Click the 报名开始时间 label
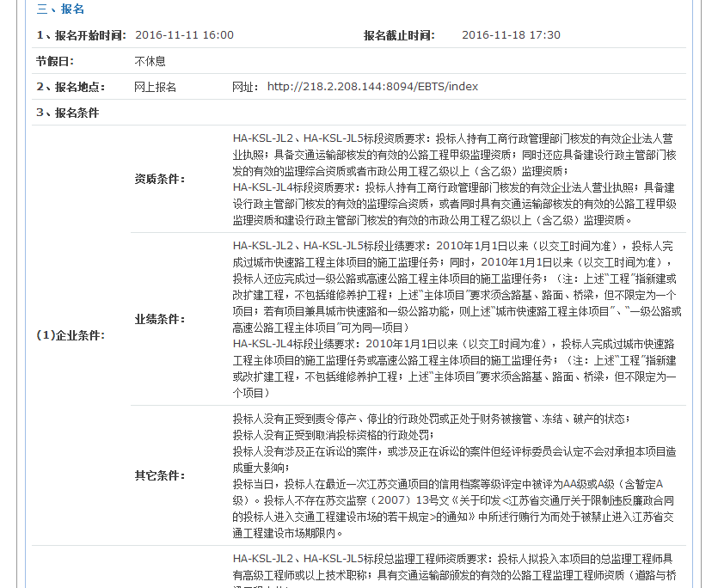718x588 pixels. 82,35
